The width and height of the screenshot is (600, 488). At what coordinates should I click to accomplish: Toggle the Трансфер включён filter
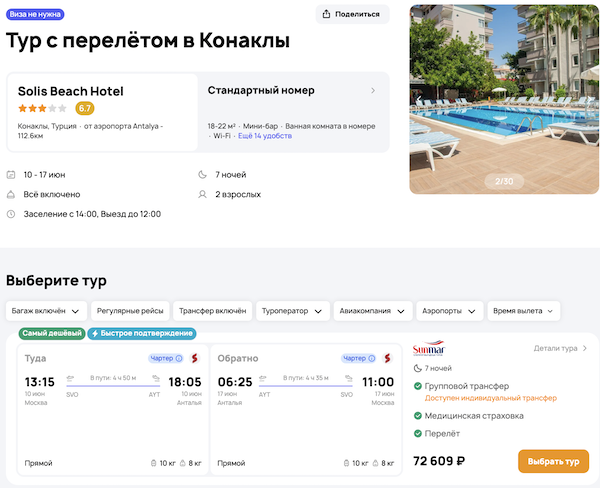(211, 311)
